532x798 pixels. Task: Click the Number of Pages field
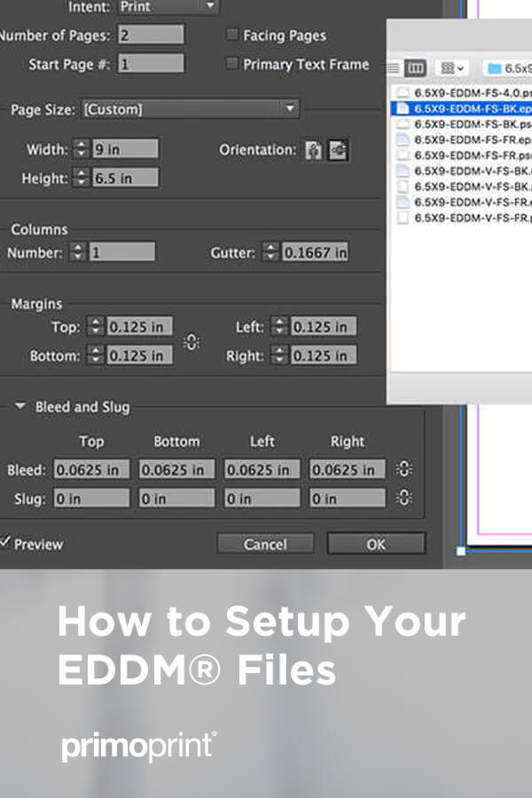click(151, 35)
